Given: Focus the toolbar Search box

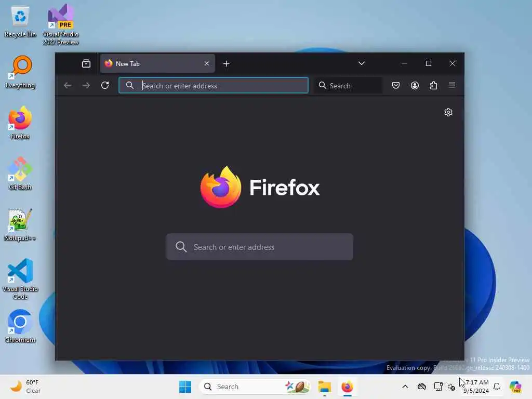Looking at the screenshot, I should [348, 86].
